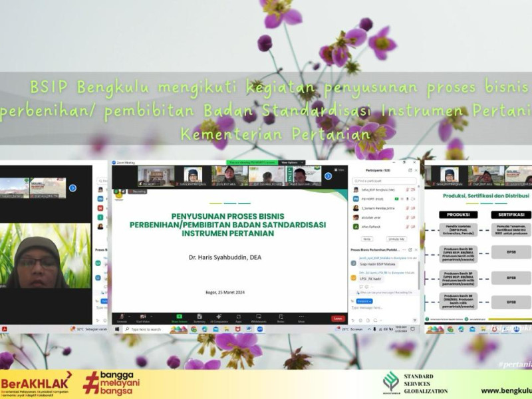Show next video thumbnails with blue arrow
The width and height of the screenshot is (532, 399).
[x=328, y=176]
